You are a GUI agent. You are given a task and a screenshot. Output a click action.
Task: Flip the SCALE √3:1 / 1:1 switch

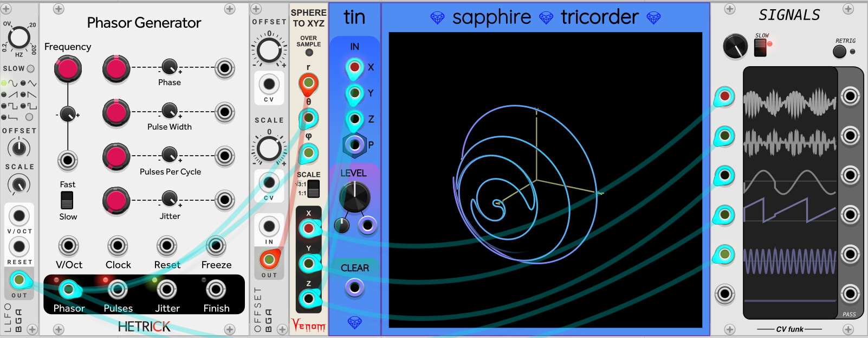(x=313, y=188)
